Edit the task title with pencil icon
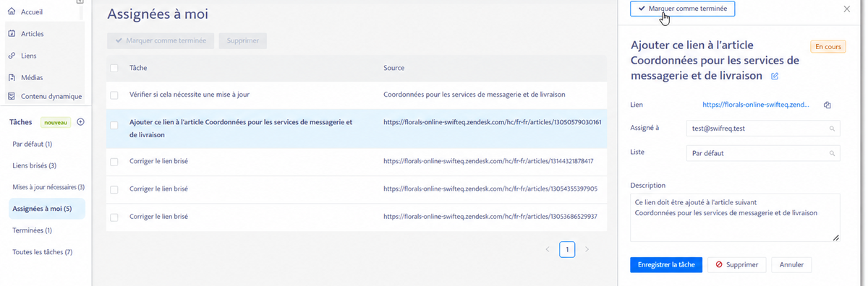 click(x=775, y=76)
